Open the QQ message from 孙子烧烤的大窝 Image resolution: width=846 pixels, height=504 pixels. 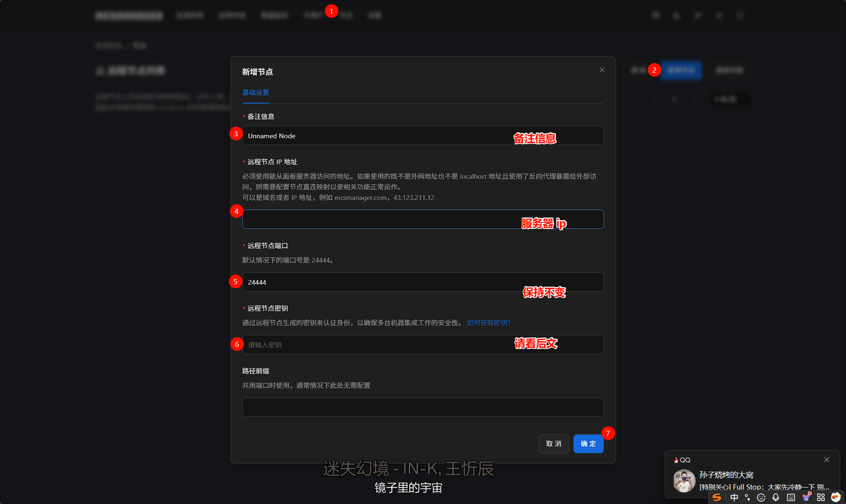[752, 480]
